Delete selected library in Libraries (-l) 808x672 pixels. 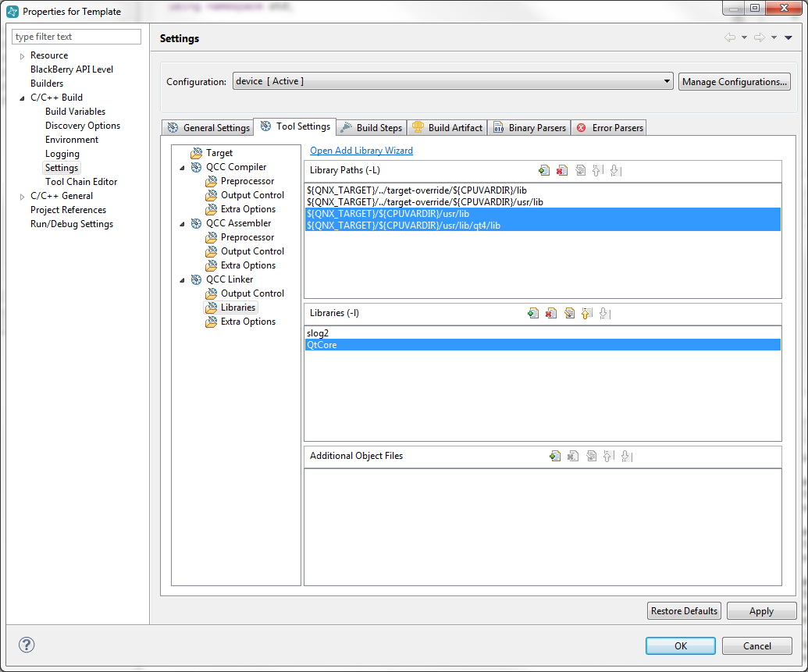click(x=551, y=313)
